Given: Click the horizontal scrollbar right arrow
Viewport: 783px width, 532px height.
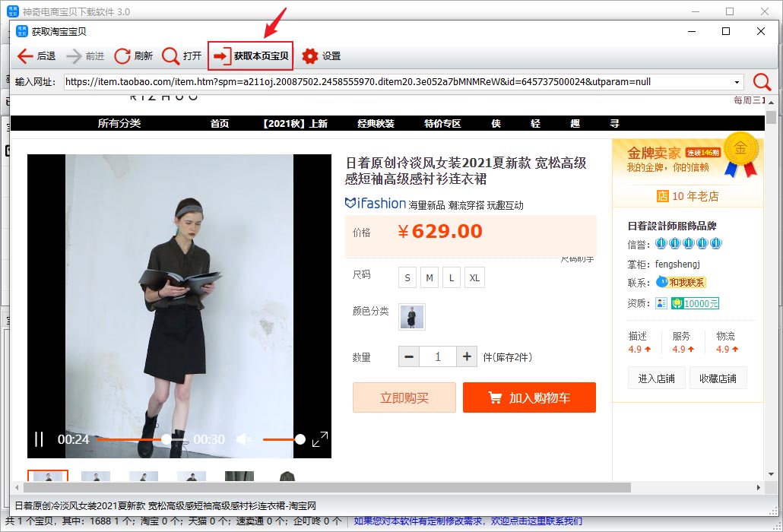Looking at the screenshot, I should tap(759, 488).
